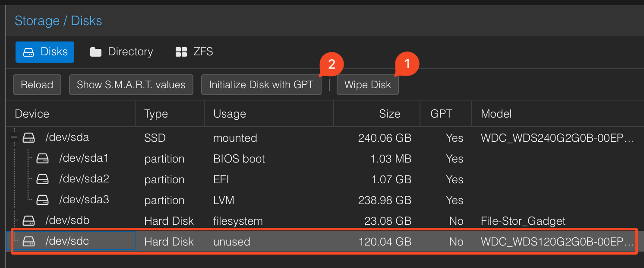Sort by the Model column header
The width and height of the screenshot is (644, 268).
click(558, 114)
